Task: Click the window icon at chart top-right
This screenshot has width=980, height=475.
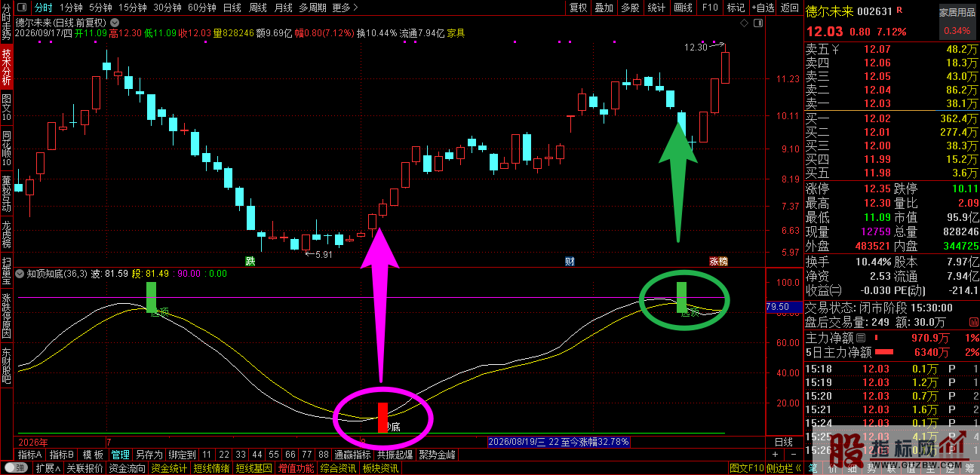Action: pyautogui.click(x=757, y=23)
